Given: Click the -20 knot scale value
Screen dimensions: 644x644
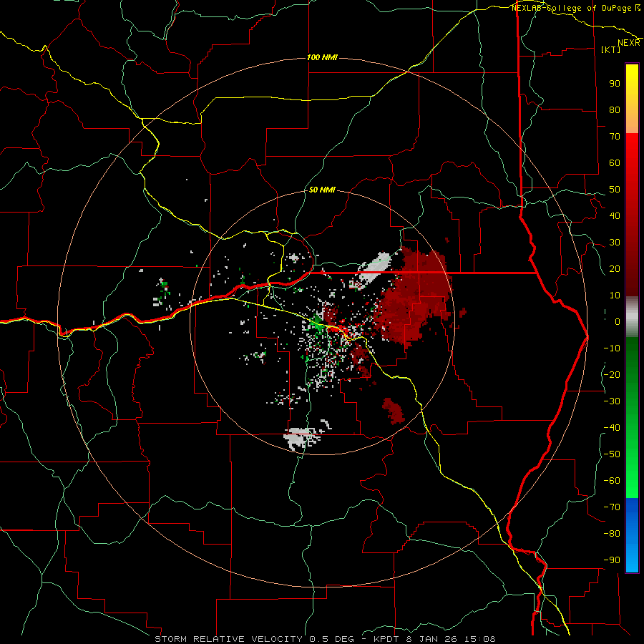Looking at the screenshot, I should 612,374.
